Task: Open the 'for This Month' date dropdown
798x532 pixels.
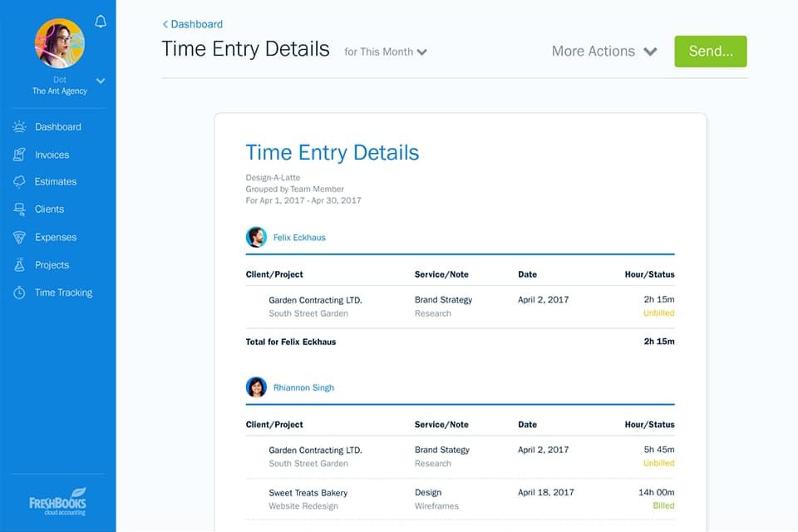Action: (385, 52)
